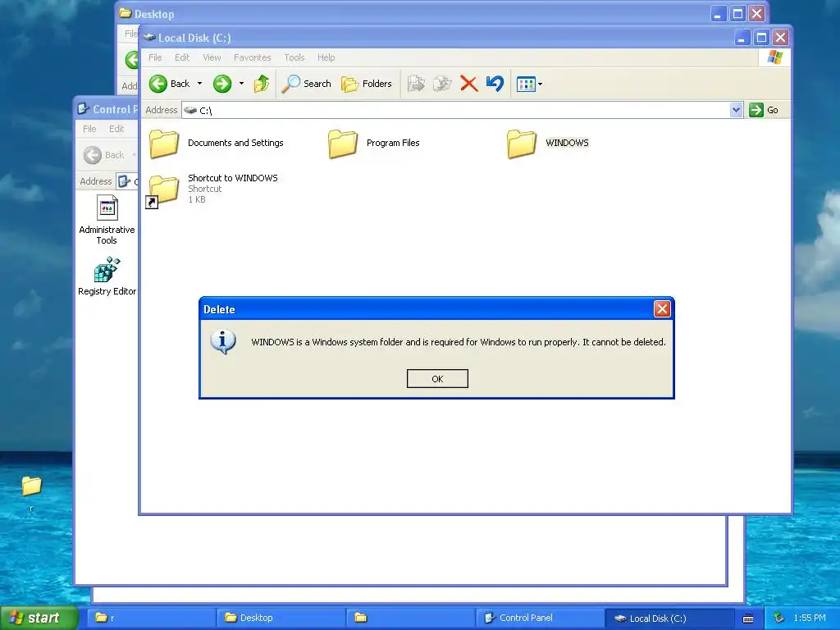Click OK in the Delete dialog
The width and height of the screenshot is (840, 630).
coord(437,379)
